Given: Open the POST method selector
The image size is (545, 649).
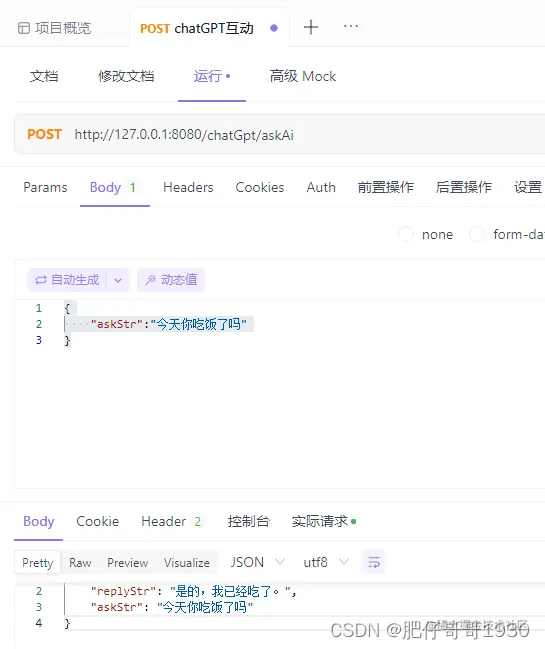Looking at the screenshot, I should (x=44, y=135).
